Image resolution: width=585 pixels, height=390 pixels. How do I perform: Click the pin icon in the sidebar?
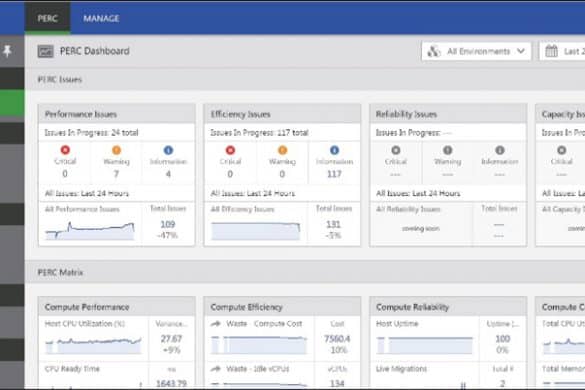click(7, 51)
